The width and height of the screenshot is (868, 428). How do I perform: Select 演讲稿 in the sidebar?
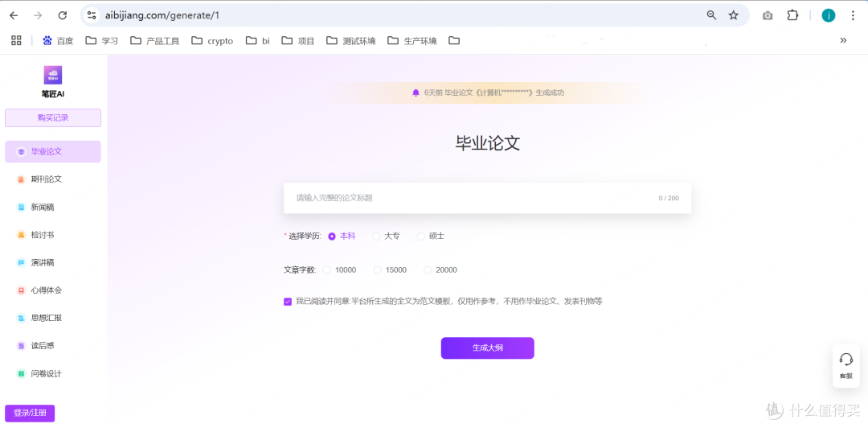[53, 262]
